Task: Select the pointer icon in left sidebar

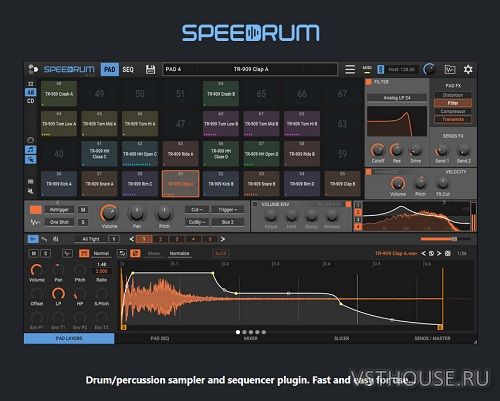Action: [31, 160]
